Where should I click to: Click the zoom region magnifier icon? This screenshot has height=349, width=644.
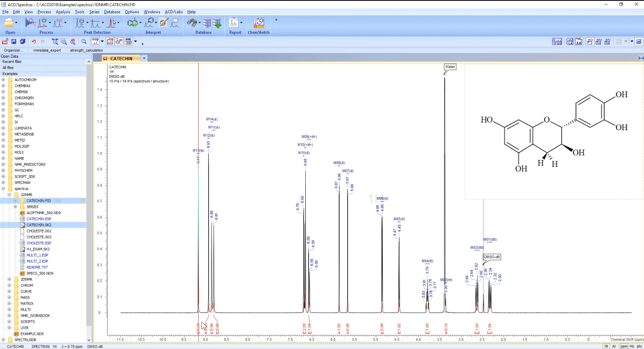64,42
